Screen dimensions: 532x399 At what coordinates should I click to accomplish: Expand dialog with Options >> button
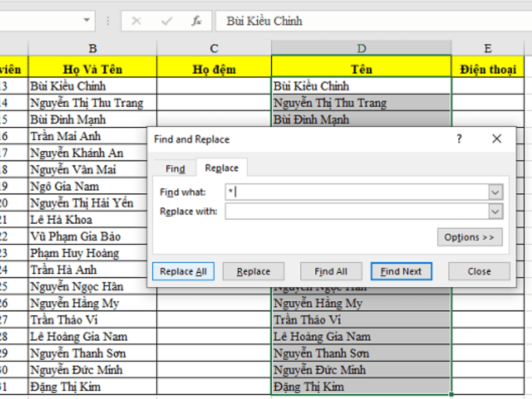[469, 237]
